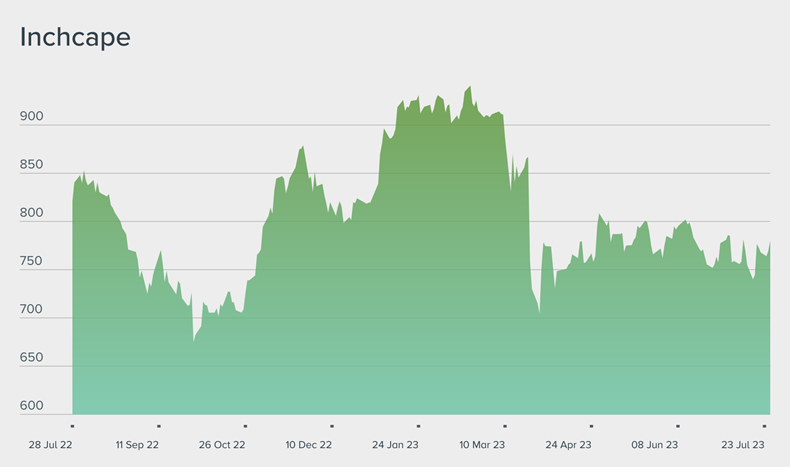Click the 23 Jul 23 date label
790x467 pixels.
pyautogui.click(x=743, y=444)
